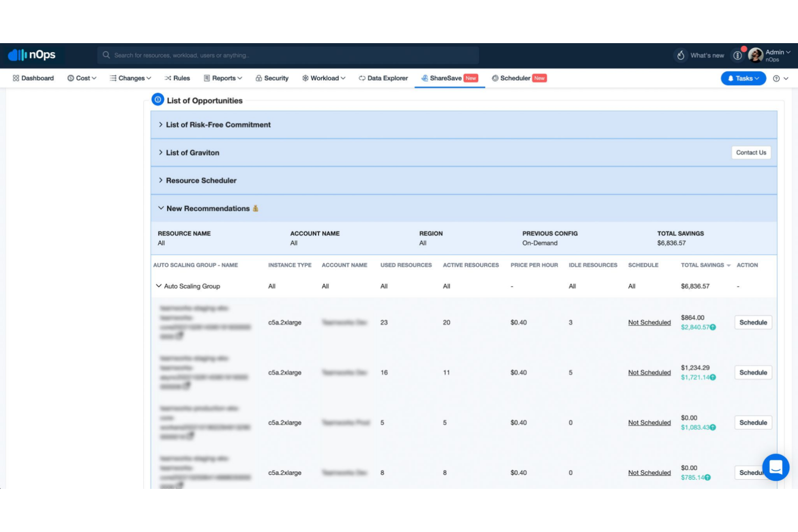Click the help question mark icon
The height and width of the screenshot is (532, 798).
(775, 78)
